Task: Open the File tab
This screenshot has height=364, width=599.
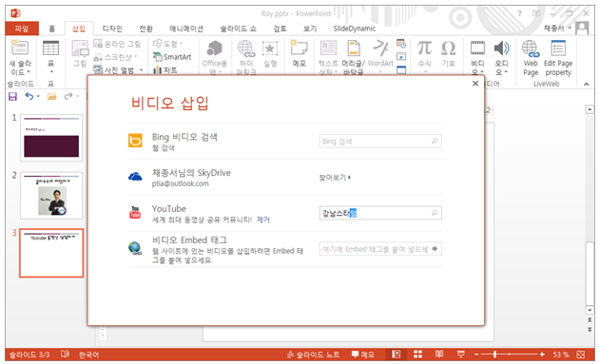Action: click(x=22, y=29)
